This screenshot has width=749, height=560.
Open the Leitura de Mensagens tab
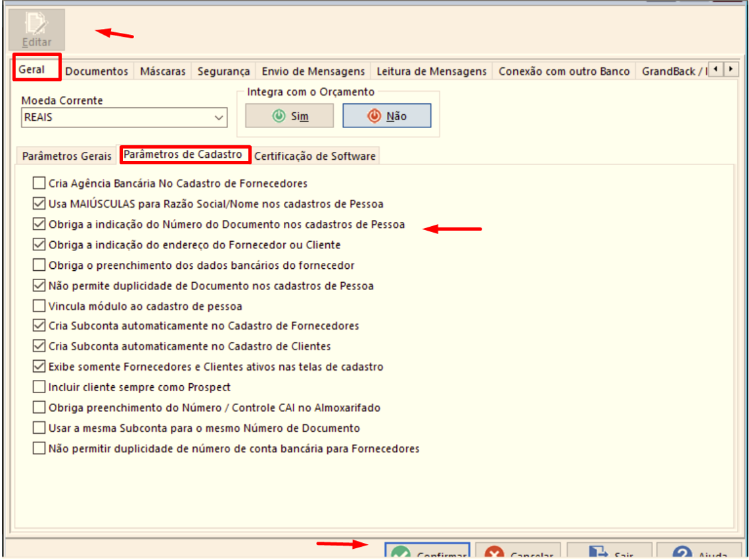coord(432,71)
